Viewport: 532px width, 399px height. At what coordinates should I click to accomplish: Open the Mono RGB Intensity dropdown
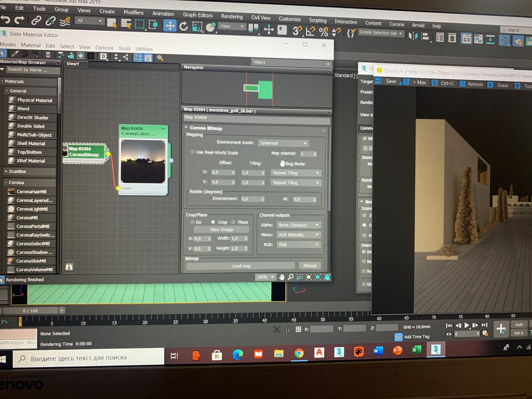point(299,235)
